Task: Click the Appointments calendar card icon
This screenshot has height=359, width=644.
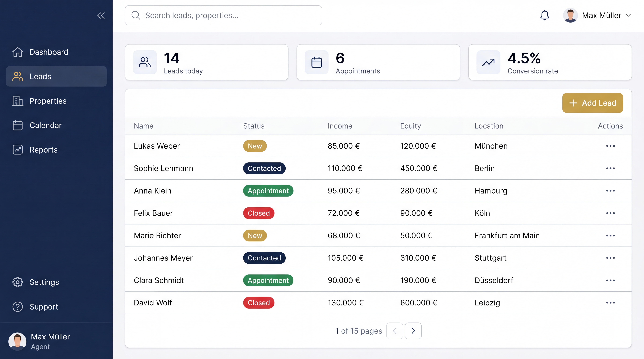Action: 317,62
